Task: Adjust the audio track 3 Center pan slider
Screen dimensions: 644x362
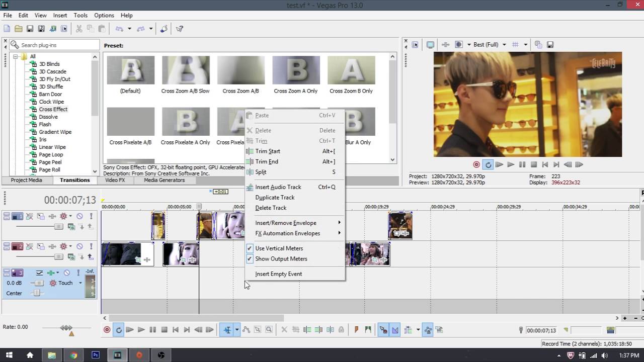Action: [x=36, y=293]
